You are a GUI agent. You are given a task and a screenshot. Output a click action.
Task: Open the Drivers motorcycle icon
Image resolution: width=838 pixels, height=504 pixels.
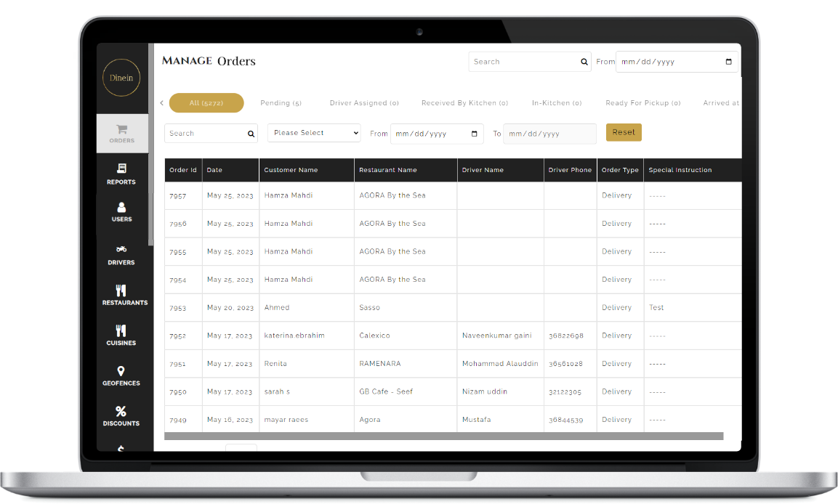pyautogui.click(x=121, y=249)
